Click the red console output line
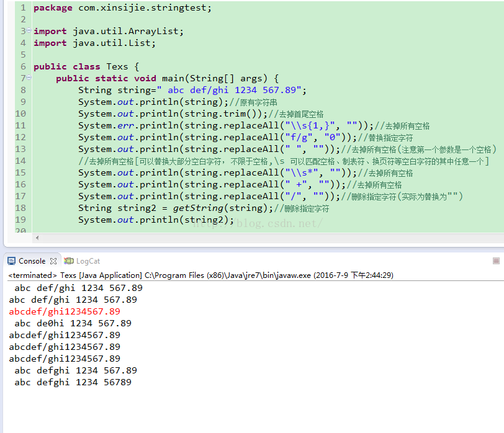 coord(65,311)
